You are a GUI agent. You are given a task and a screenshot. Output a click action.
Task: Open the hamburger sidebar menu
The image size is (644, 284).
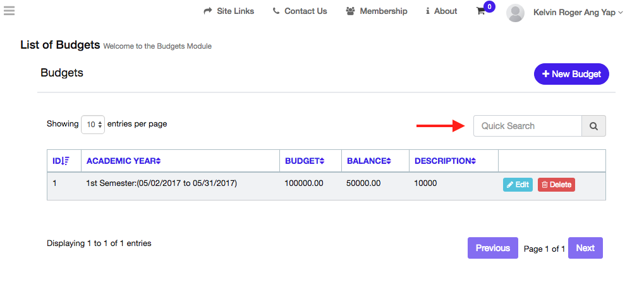[x=9, y=11]
